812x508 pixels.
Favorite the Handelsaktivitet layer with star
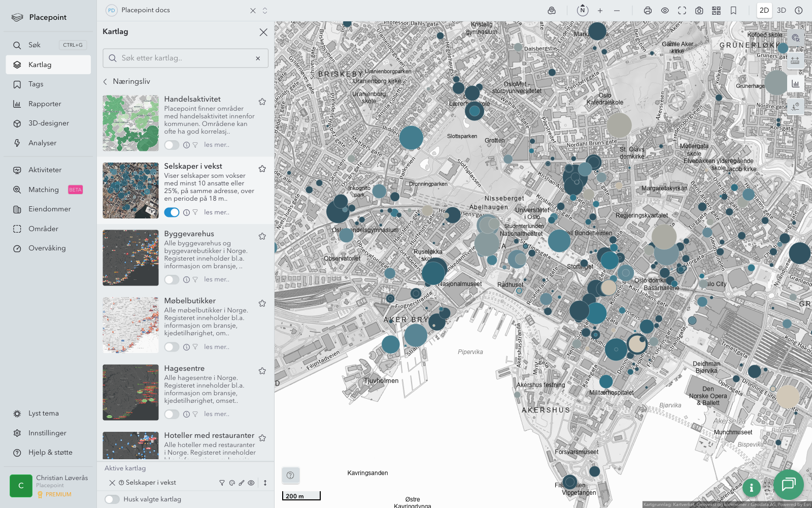pyautogui.click(x=262, y=102)
